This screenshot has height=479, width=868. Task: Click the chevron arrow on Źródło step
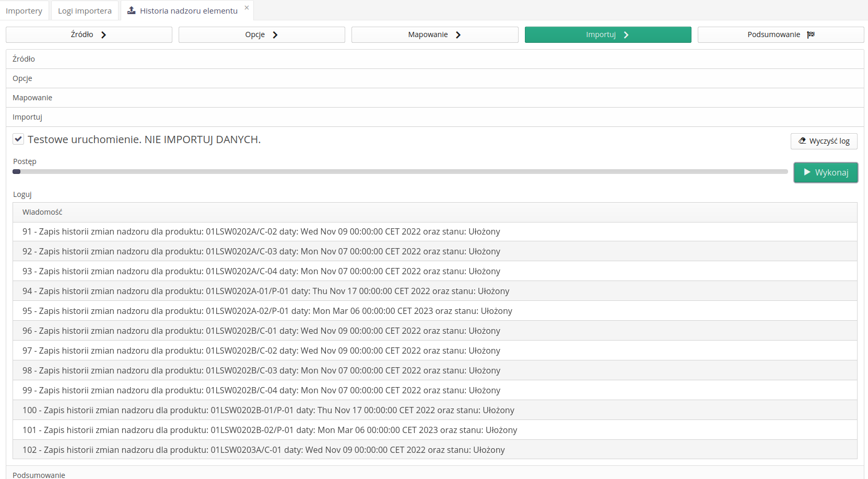pos(104,34)
